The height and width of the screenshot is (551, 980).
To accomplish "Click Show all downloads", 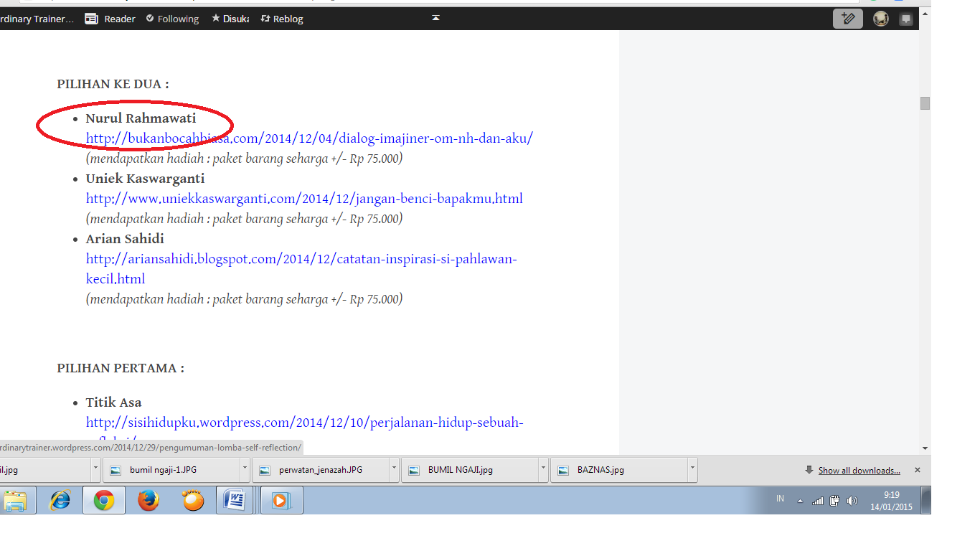I will pyautogui.click(x=859, y=470).
